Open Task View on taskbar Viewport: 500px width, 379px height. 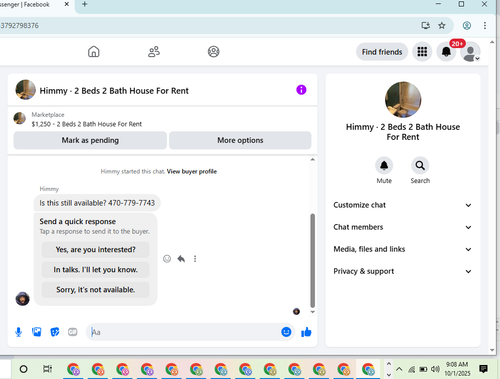(47, 369)
